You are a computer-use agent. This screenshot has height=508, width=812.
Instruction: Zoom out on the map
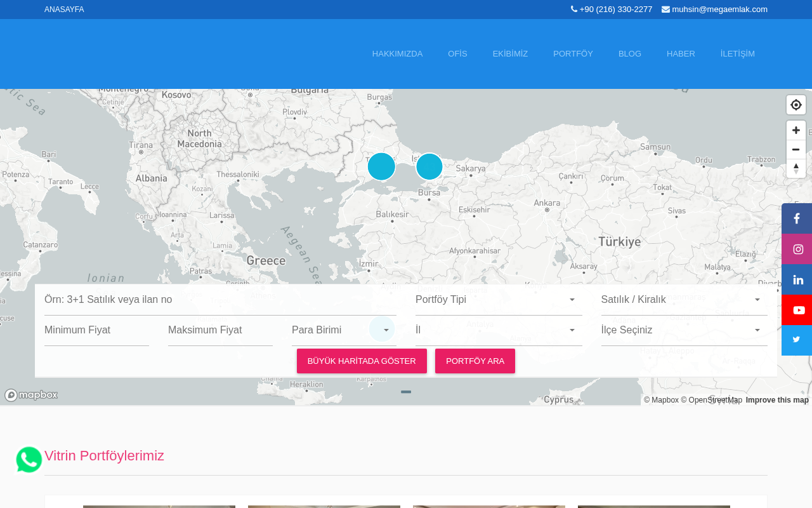click(x=796, y=149)
